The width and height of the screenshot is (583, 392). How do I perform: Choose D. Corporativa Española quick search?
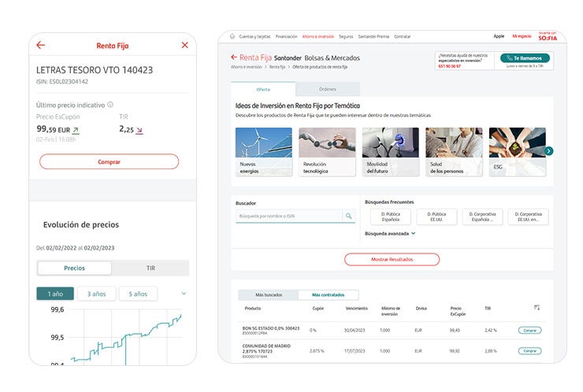pos(482,216)
